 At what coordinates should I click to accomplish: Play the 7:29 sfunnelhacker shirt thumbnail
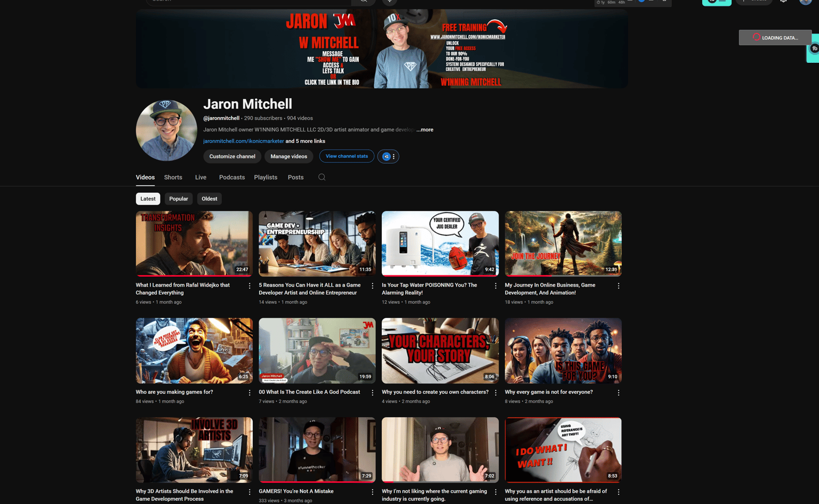pos(317,450)
